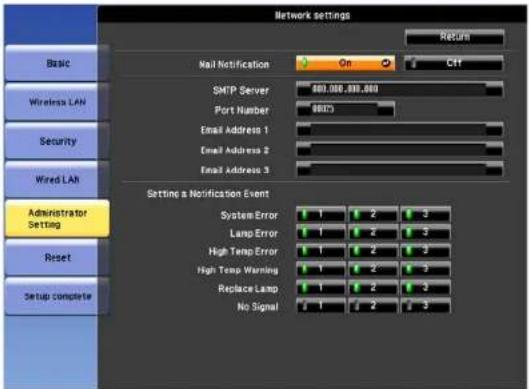Choose Setup complete in the sidebar
This screenshot has height=389, width=529.
click(57, 297)
